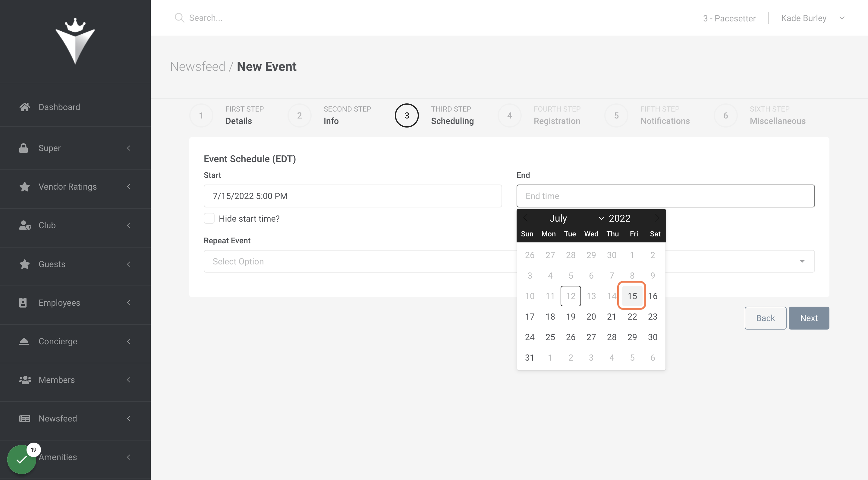Open the Kade Burley user menu
Viewport: 868px width, 480px height.
813,18
